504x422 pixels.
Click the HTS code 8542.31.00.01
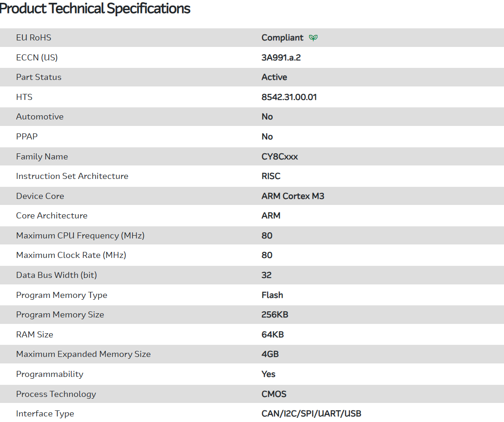pos(289,97)
